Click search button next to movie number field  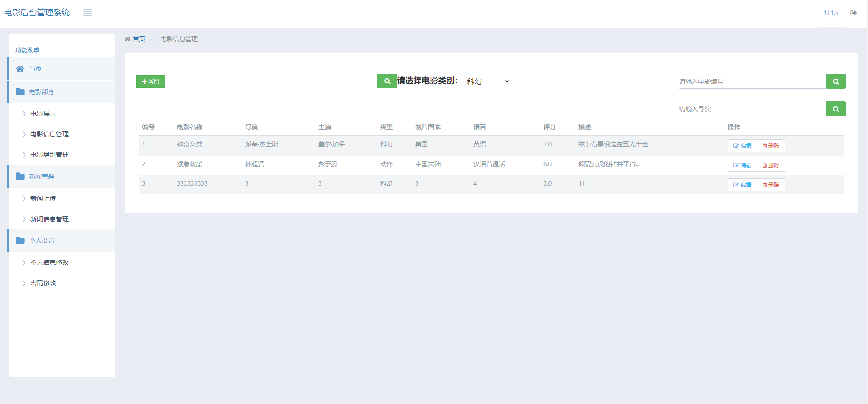836,81
